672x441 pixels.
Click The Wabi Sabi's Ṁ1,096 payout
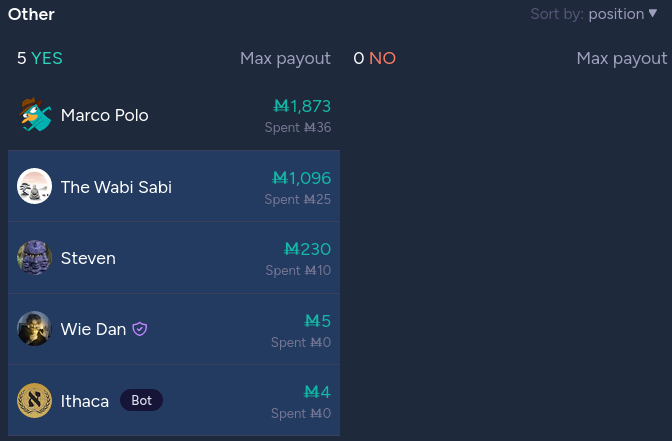[302, 178]
